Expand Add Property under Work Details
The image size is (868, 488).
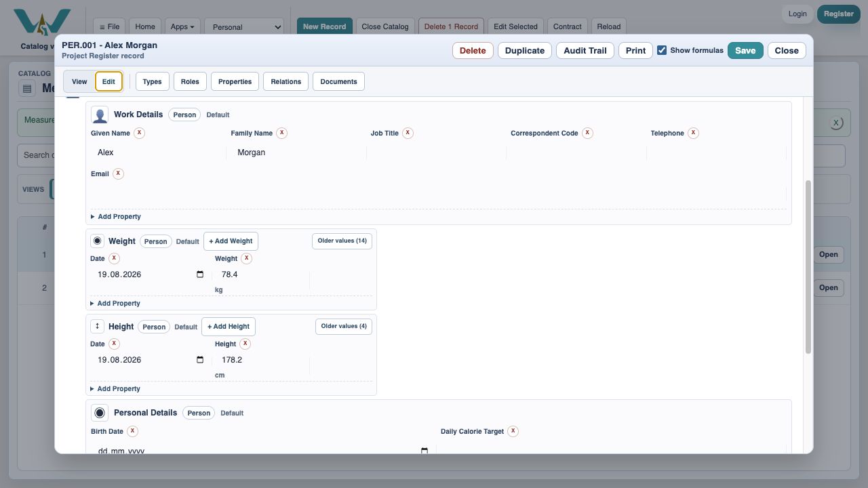(x=116, y=217)
